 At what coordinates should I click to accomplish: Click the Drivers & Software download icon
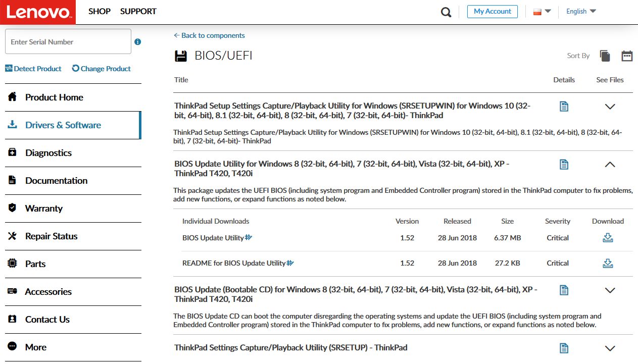(x=13, y=125)
